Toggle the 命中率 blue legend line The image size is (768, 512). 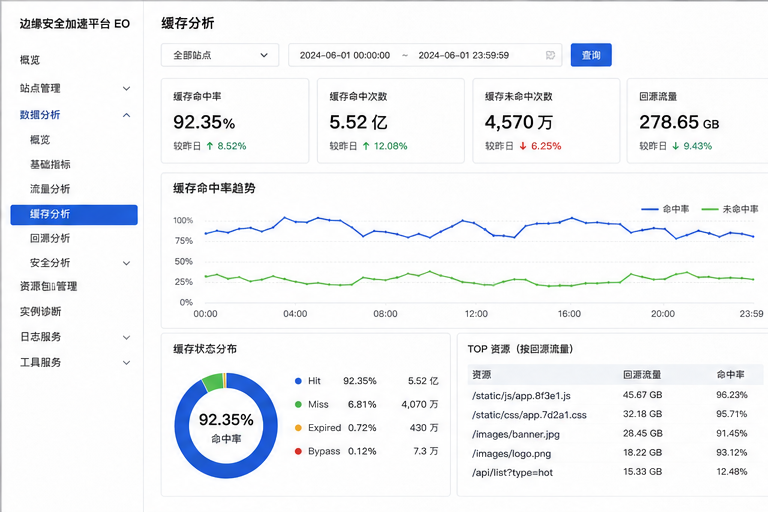click(x=665, y=209)
